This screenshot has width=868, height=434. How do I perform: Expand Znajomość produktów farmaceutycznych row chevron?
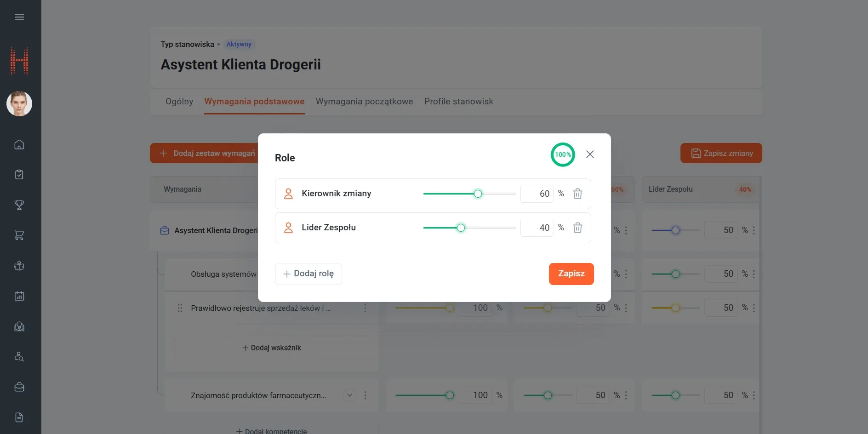pos(350,395)
